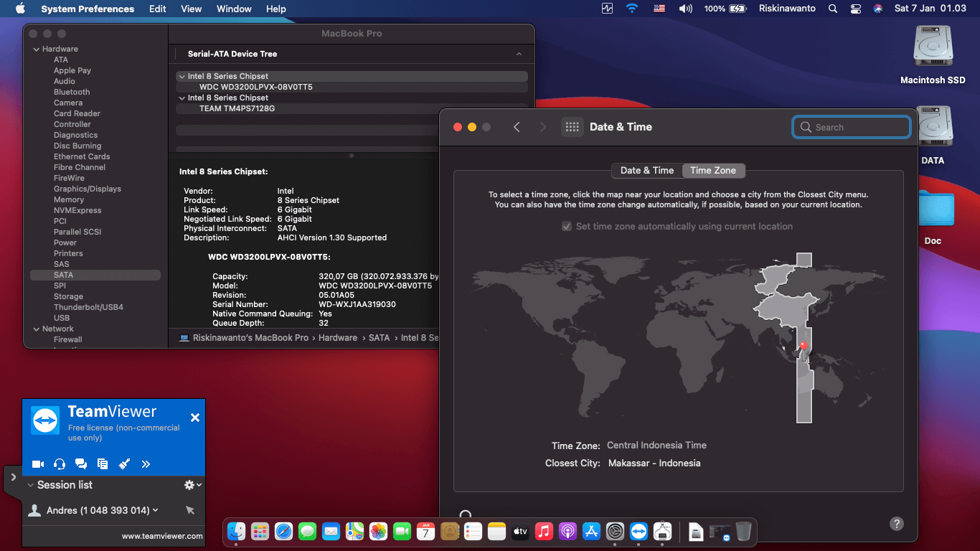Image resolution: width=980 pixels, height=551 pixels.
Task: Click the TeamViewer headset audio icon
Action: (x=60, y=464)
